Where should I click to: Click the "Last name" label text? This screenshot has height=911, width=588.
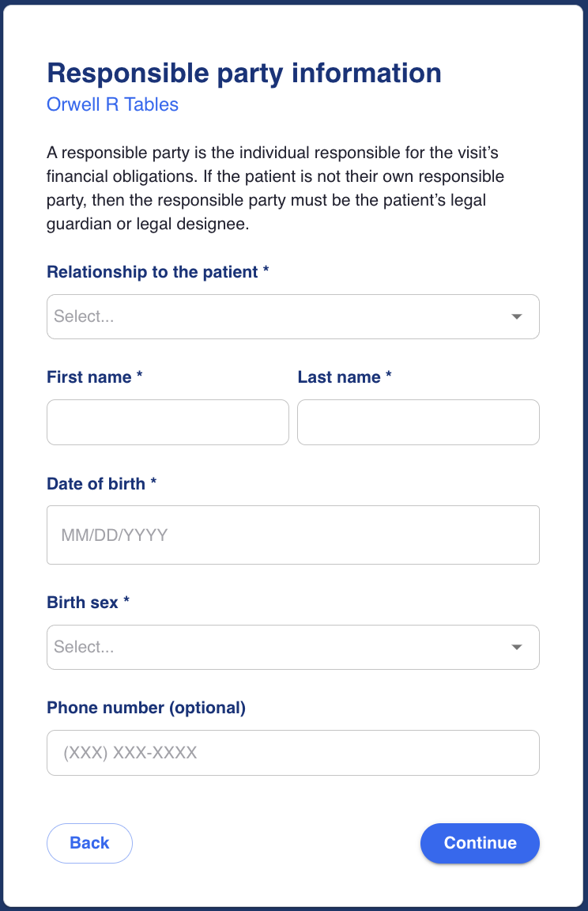pos(339,377)
